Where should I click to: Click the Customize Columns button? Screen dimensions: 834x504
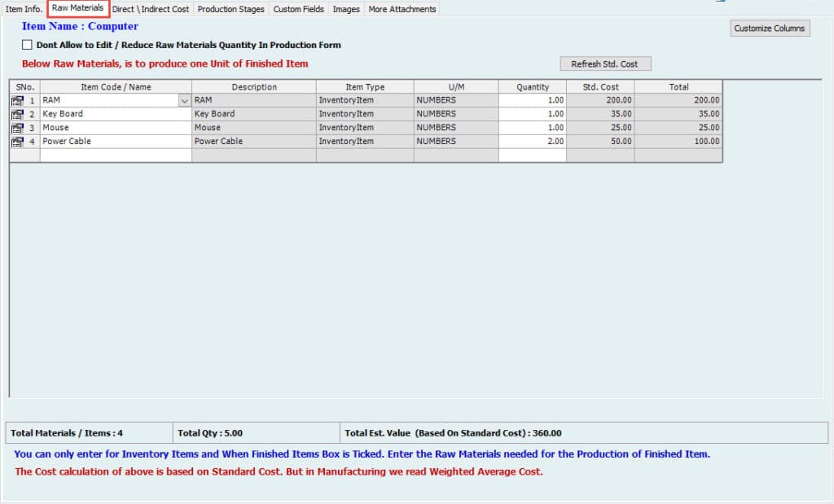click(x=770, y=28)
